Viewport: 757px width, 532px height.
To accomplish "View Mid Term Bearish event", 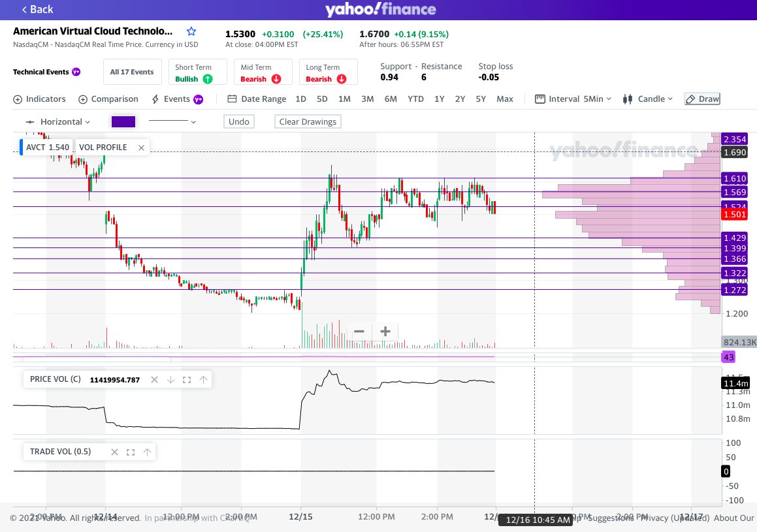I will click(263, 72).
